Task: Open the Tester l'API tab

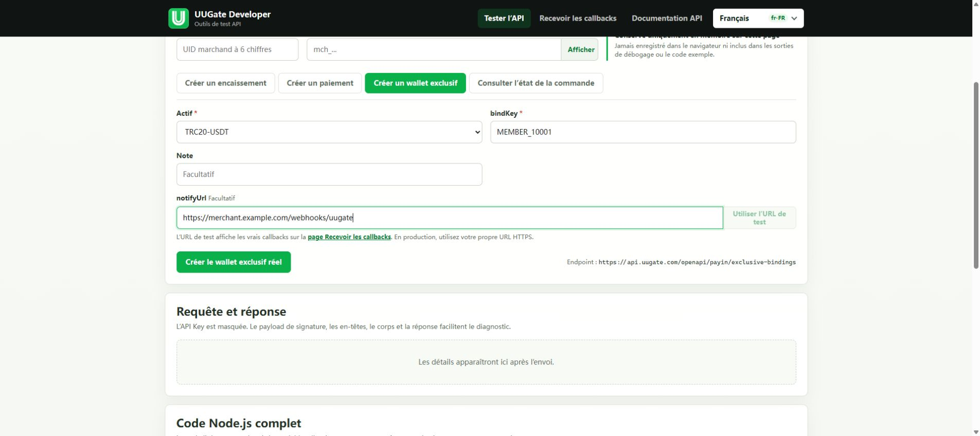Action: point(504,18)
